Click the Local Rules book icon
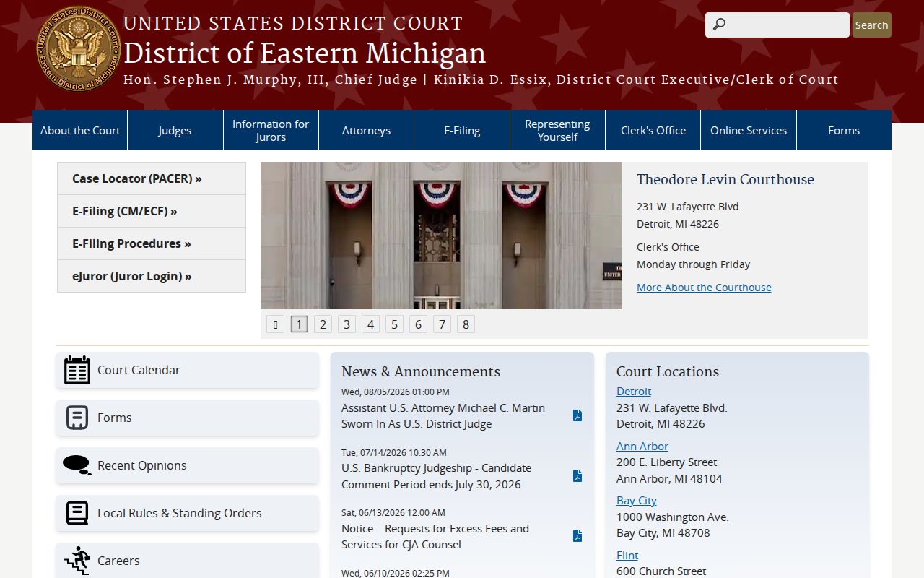Viewport: 924px width, 578px height. click(77, 513)
